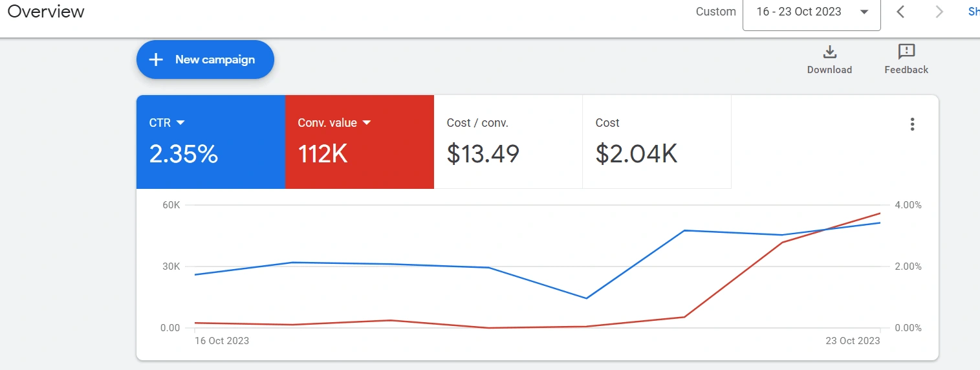Click the 112K conversion value figure
The image size is (980, 370).
tap(323, 154)
